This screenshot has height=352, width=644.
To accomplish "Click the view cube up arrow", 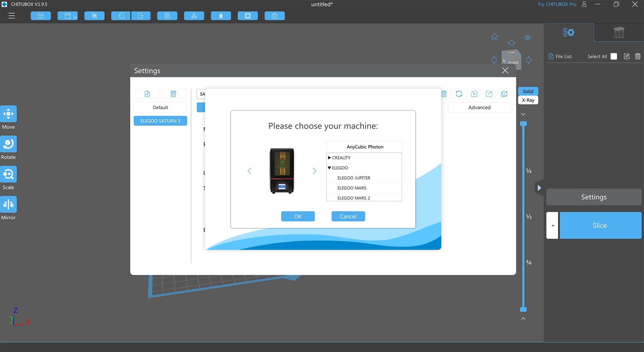I will pyautogui.click(x=511, y=42).
